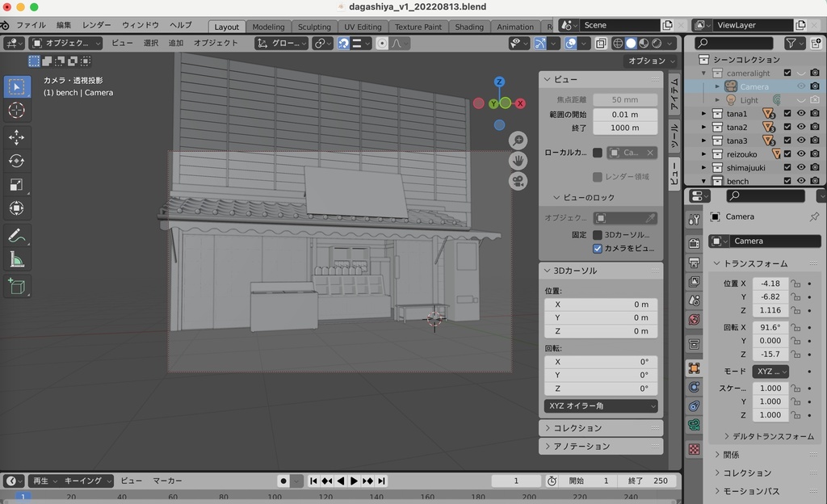Open Render Properties in the properties sidebar

click(695, 244)
